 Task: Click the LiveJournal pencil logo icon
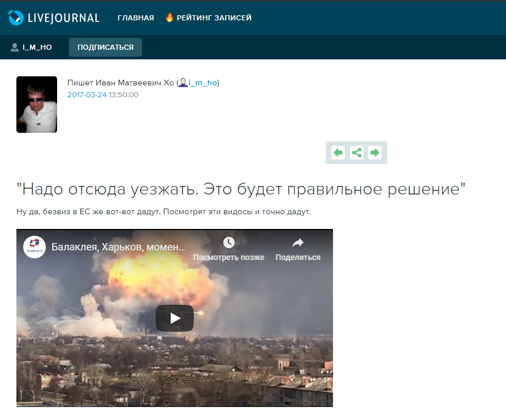click(16, 18)
